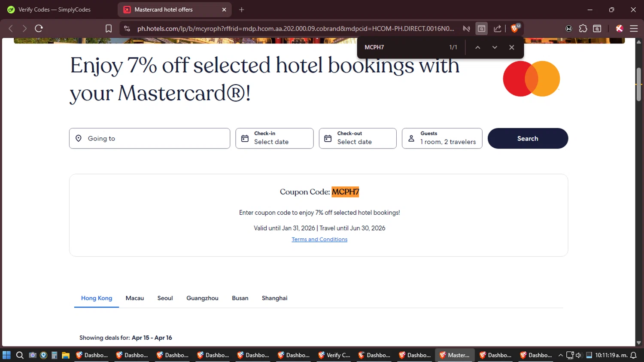
Task: Open the extensions puzzle icon
Action: click(583, 28)
